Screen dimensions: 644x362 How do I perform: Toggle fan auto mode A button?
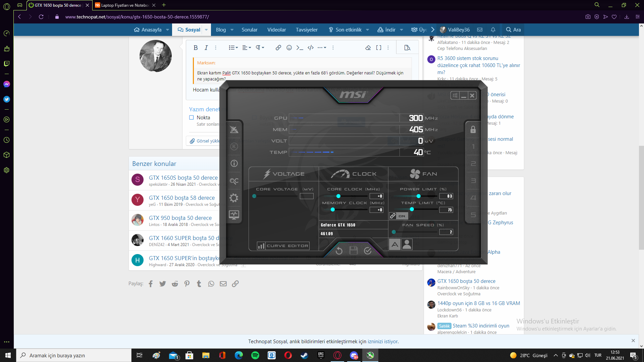(x=395, y=245)
